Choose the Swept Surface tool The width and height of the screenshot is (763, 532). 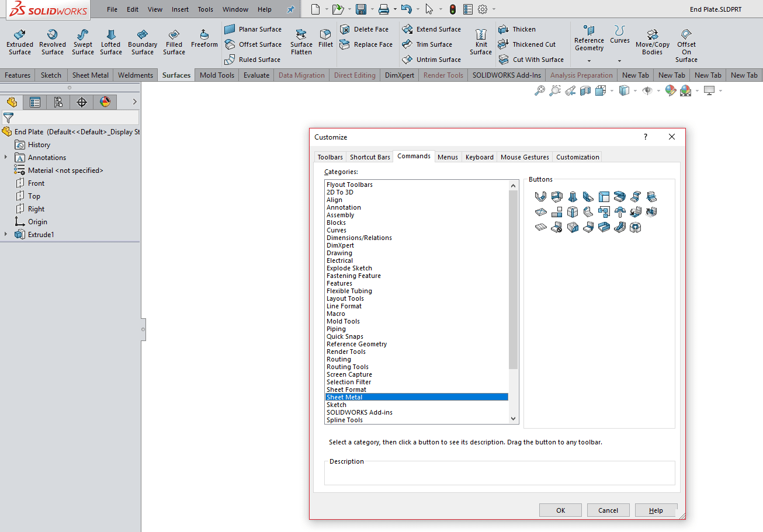83,42
